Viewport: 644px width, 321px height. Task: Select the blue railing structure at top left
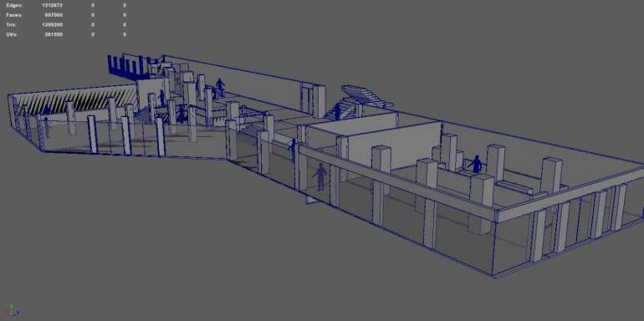tap(128, 68)
